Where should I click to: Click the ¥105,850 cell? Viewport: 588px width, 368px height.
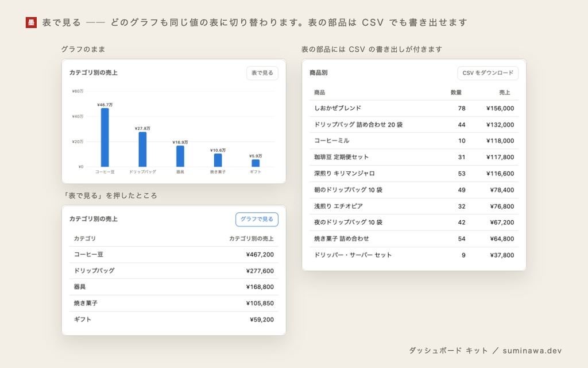260,303
